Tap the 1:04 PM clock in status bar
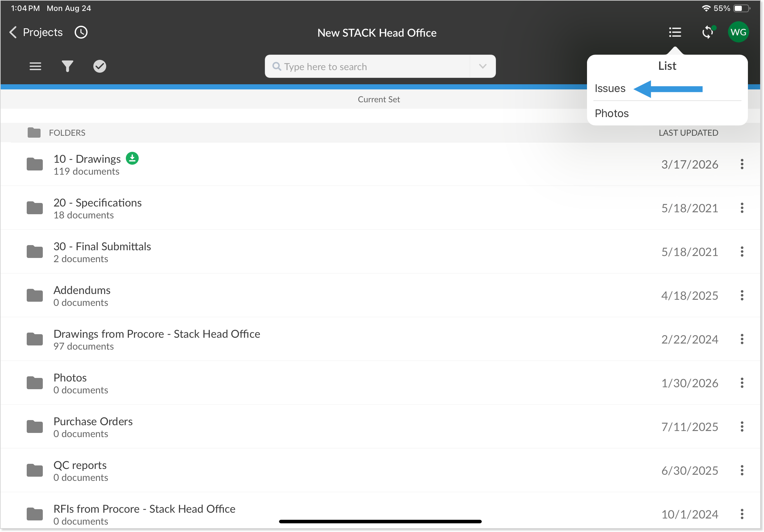Screen dimensions: 764x532 point(25,8)
